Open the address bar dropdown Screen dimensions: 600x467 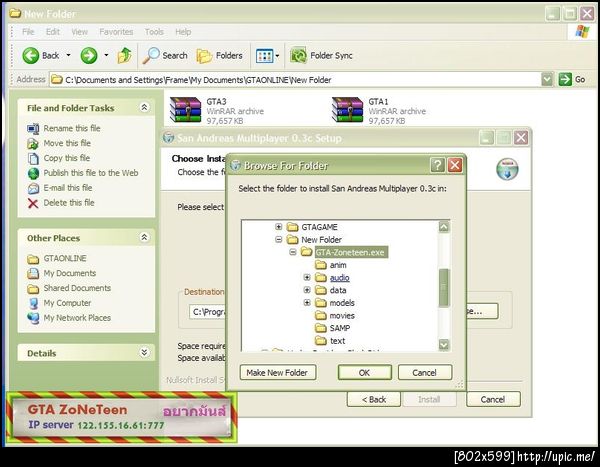pos(547,80)
